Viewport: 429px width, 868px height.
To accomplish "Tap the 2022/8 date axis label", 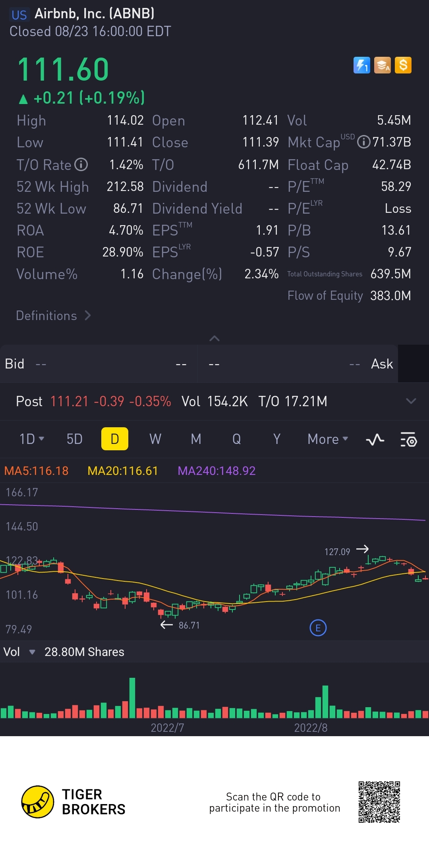I will (311, 728).
